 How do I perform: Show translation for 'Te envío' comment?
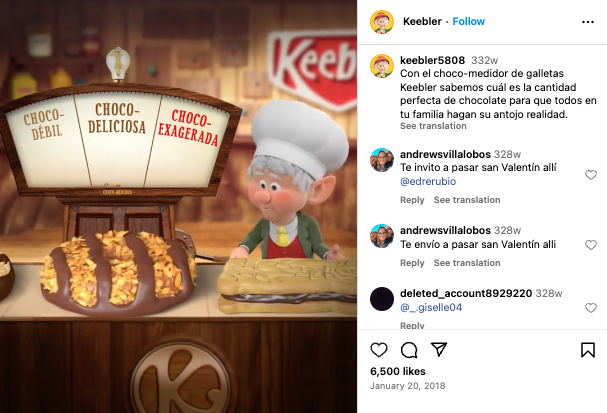[467, 263]
